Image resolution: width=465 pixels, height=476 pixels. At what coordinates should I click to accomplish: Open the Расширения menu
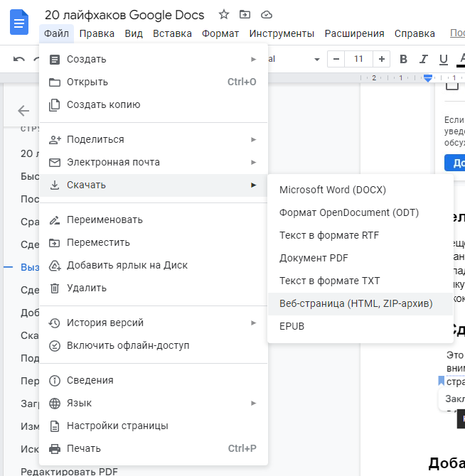[x=355, y=33]
